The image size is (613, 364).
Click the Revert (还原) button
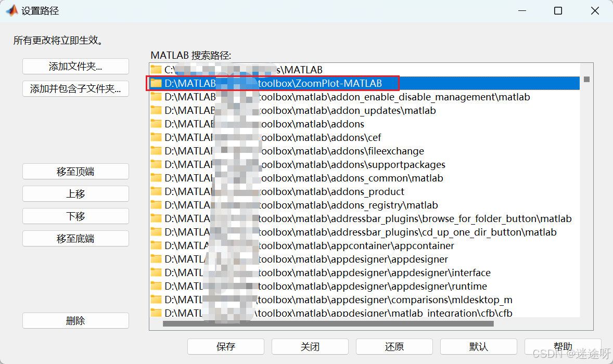[394, 346]
